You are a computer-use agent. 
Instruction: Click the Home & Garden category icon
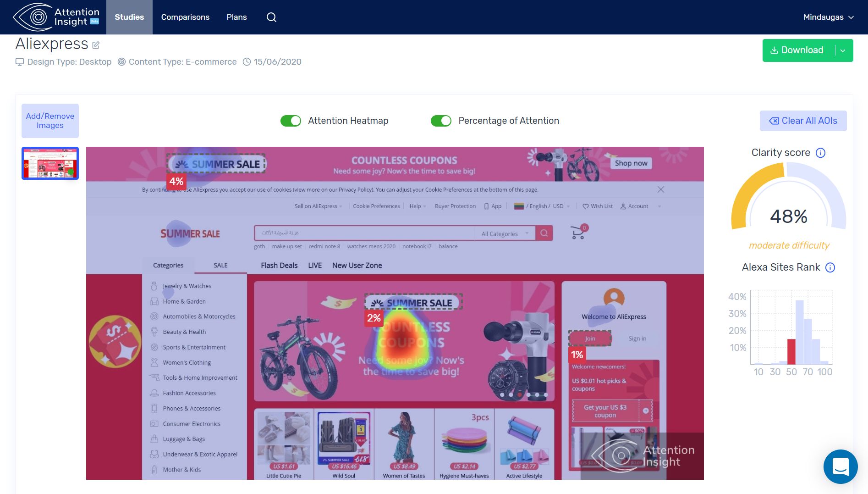[154, 301]
